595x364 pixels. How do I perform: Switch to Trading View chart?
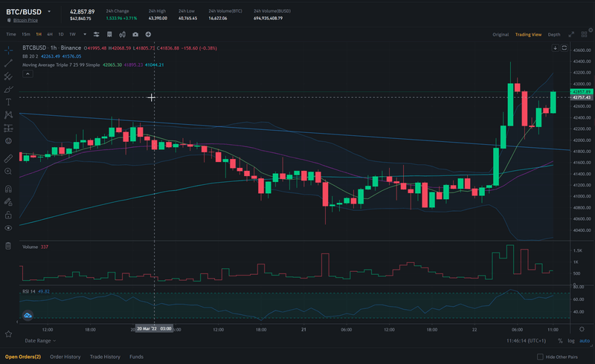point(528,34)
